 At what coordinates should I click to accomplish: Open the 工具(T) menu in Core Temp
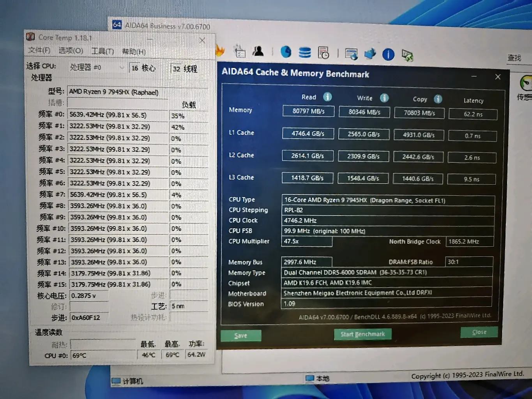tap(103, 51)
